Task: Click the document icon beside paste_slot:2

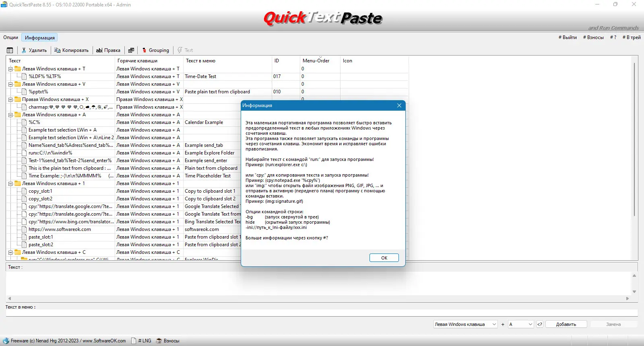Action: pyautogui.click(x=24, y=245)
